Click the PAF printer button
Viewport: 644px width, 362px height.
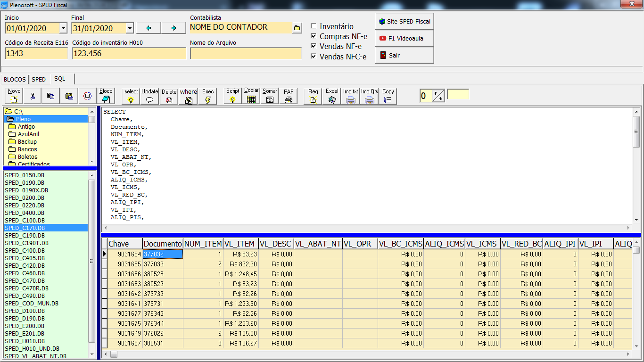tap(289, 96)
